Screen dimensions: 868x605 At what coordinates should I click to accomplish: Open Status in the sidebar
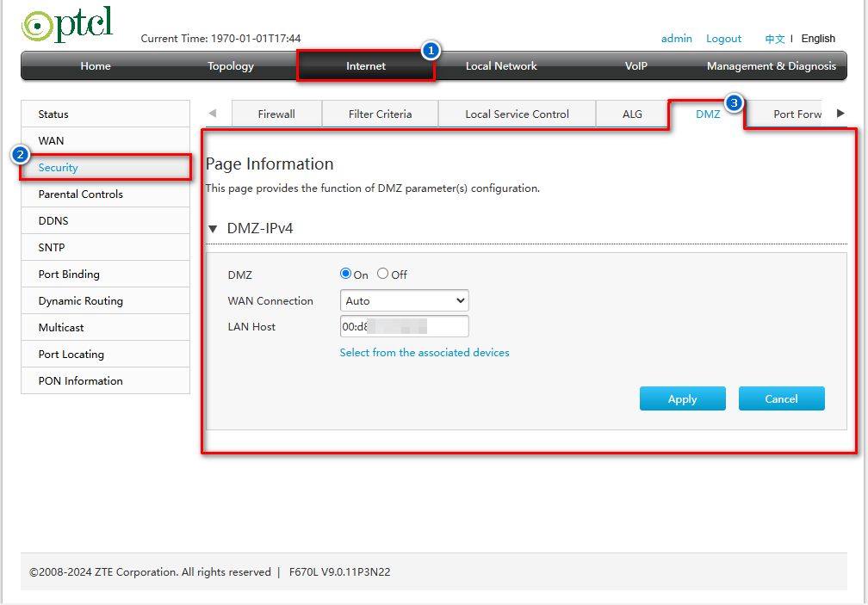pos(105,114)
